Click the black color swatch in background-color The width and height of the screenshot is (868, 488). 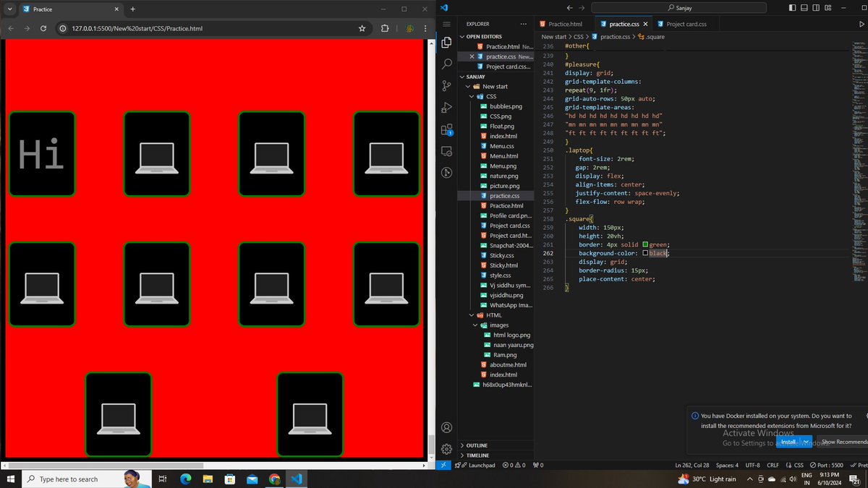pos(645,254)
